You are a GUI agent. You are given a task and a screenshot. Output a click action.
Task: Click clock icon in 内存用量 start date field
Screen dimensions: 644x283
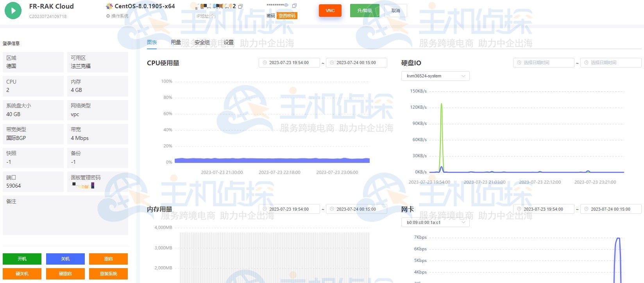click(x=265, y=209)
